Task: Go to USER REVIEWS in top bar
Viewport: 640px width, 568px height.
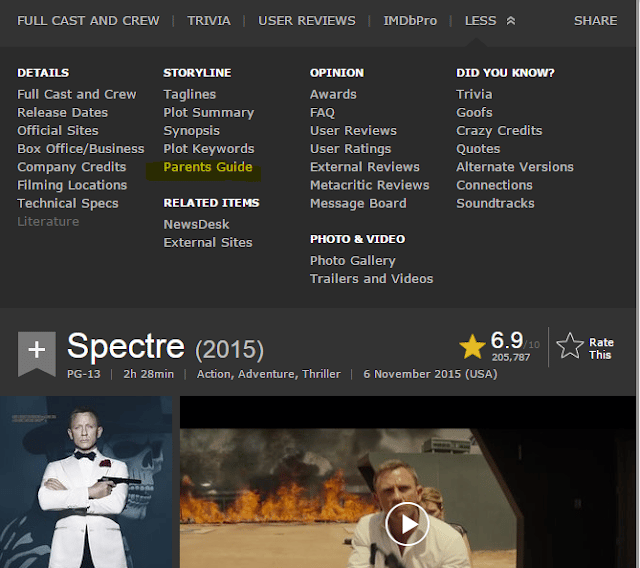Action: [x=307, y=20]
